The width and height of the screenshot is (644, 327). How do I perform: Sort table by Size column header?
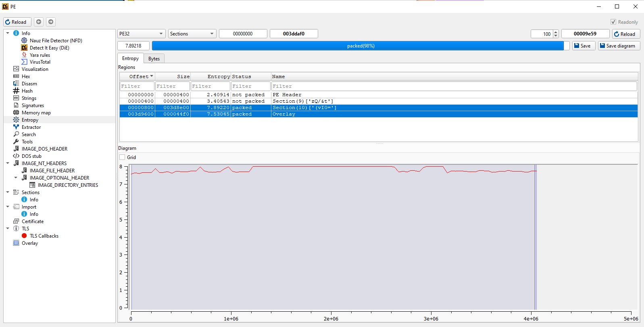click(x=173, y=77)
